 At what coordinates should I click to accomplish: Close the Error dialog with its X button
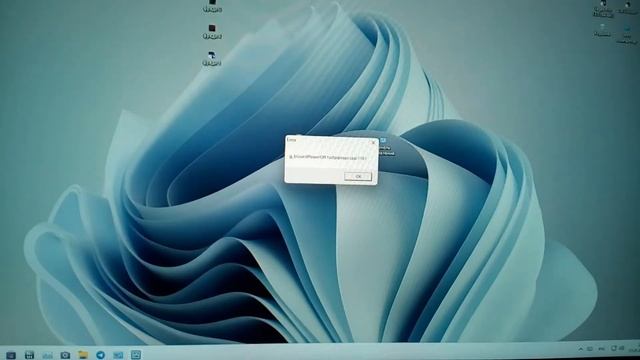373,142
